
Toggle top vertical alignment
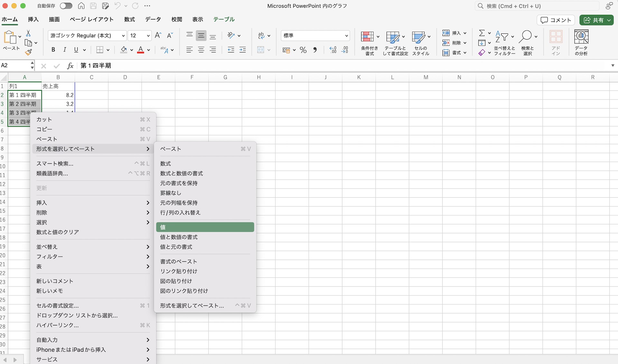tap(190, 35)
